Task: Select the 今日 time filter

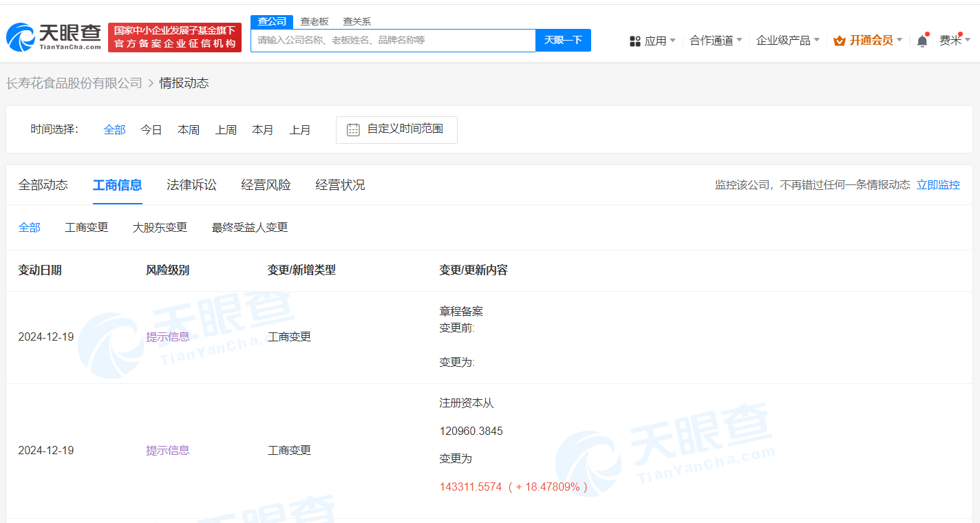Action: click(151, 129)
